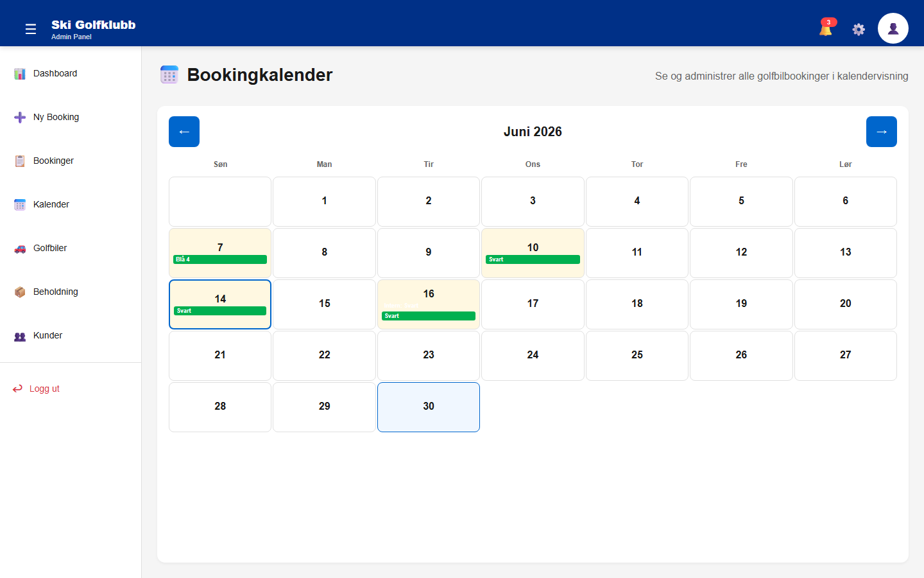Select day 22 in the calendar
Viewport: 924px width, 578px height.
pyautogui.click(x=325, y=356)
